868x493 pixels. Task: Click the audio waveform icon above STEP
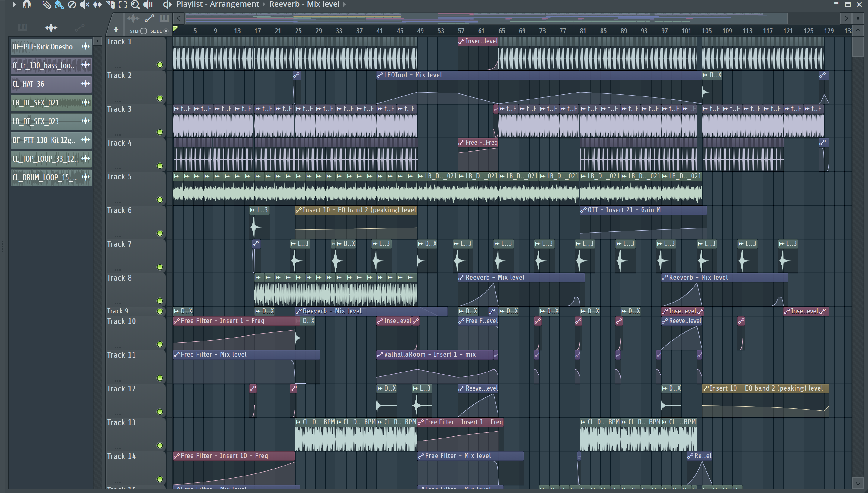point(133,18)
